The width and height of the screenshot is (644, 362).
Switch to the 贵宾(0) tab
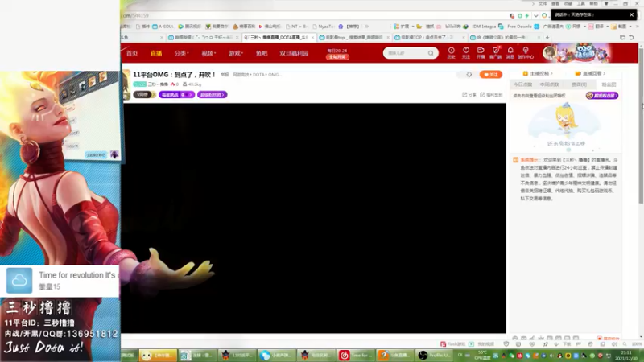point(579,84)
